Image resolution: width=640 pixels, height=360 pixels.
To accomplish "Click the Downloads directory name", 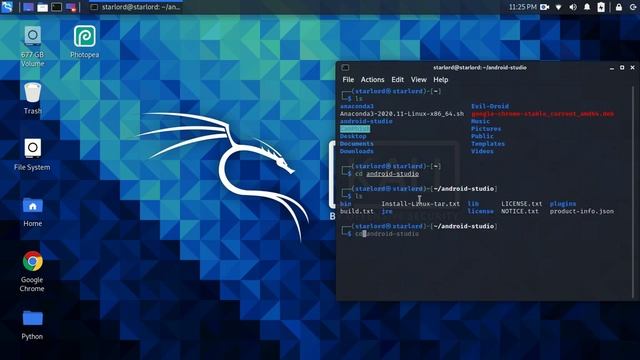I will (x=357, y=151).
